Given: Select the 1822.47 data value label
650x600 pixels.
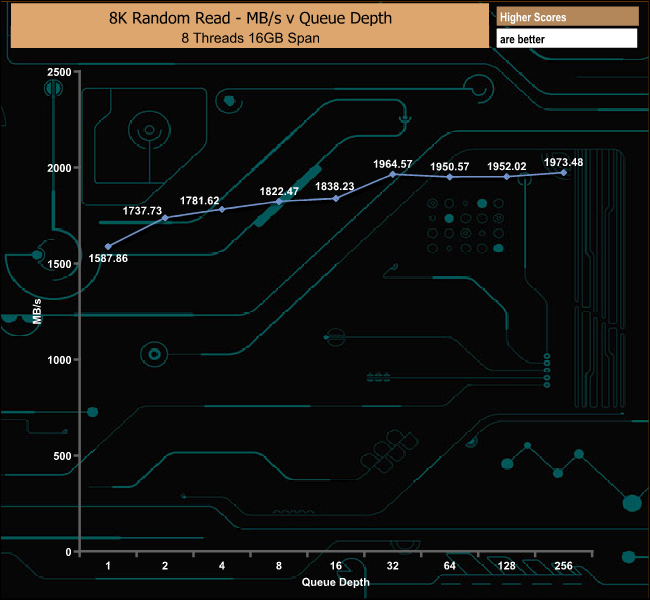Looking at the screenshot, I should point(279,191).
